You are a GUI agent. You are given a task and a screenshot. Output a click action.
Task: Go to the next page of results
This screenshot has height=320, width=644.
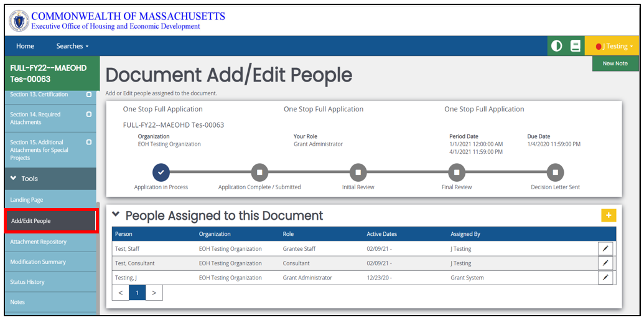(x=154, y=293)
